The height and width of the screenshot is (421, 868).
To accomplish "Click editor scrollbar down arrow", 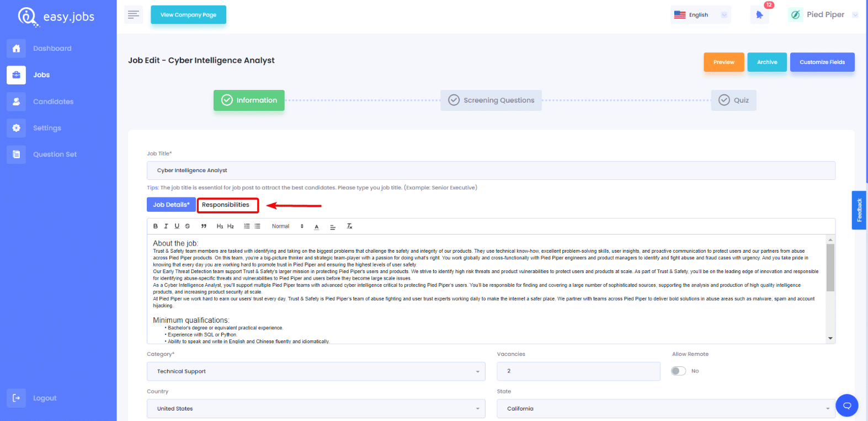I will (x=830, y=338).
